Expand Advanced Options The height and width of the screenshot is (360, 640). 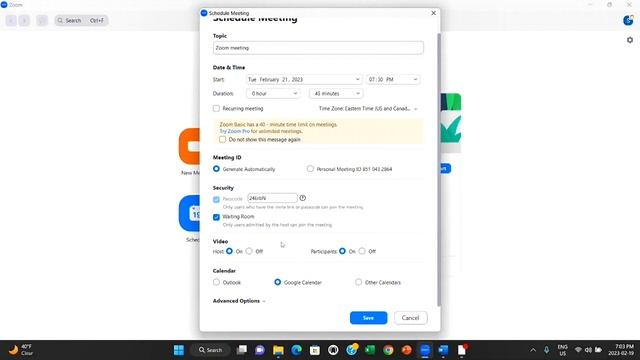pos(239,301)
